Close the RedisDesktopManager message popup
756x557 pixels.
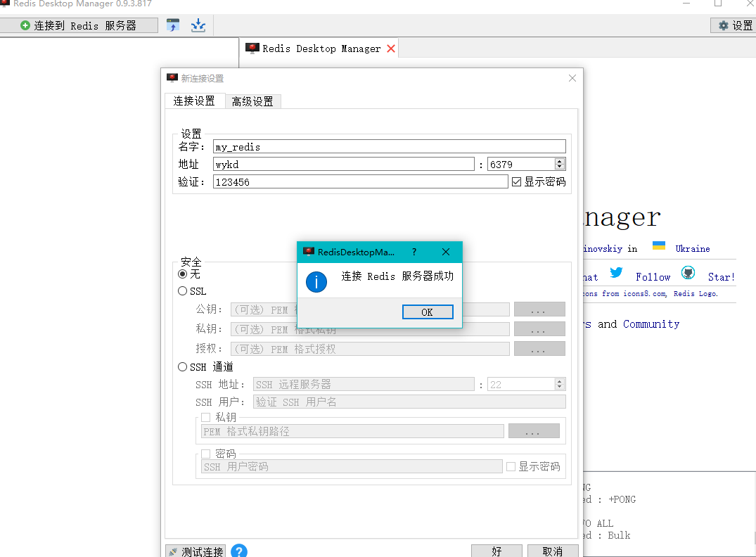[446, 252]
